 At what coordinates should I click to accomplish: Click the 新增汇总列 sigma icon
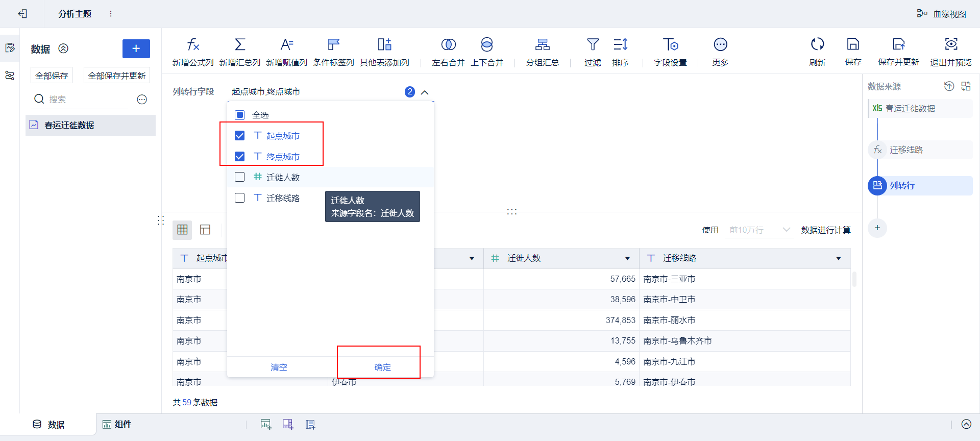[x=240, y=45]
